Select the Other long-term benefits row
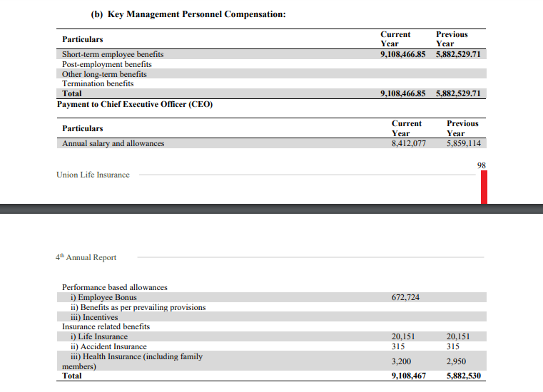 click(104, 74)
